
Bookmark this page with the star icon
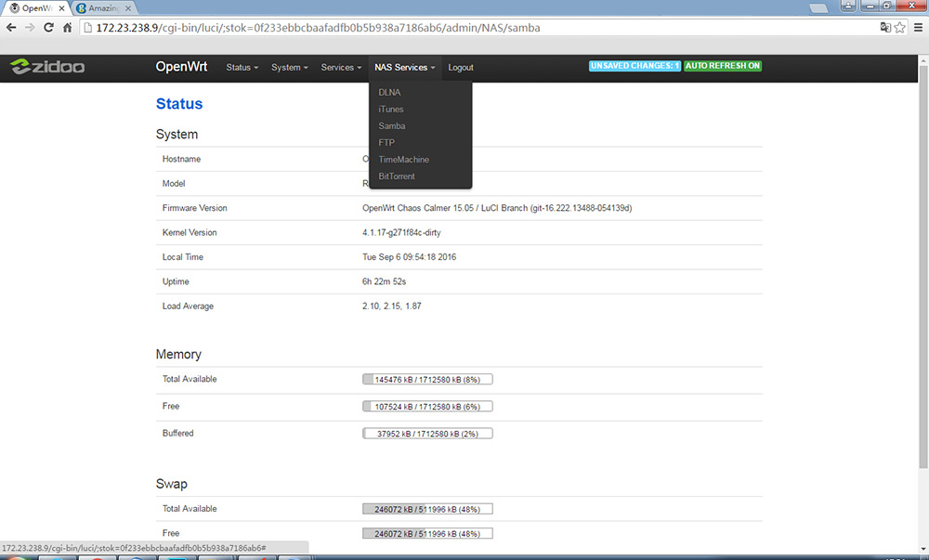pos(899,27)
